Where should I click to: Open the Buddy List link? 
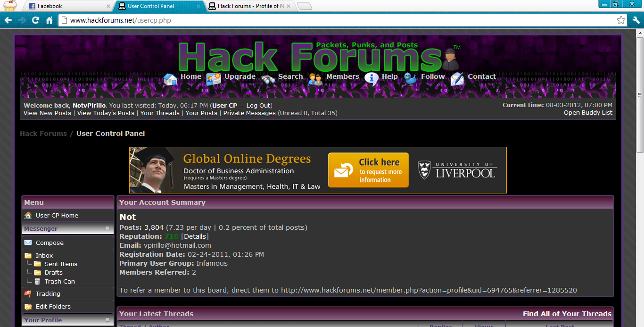coord(588,112)
